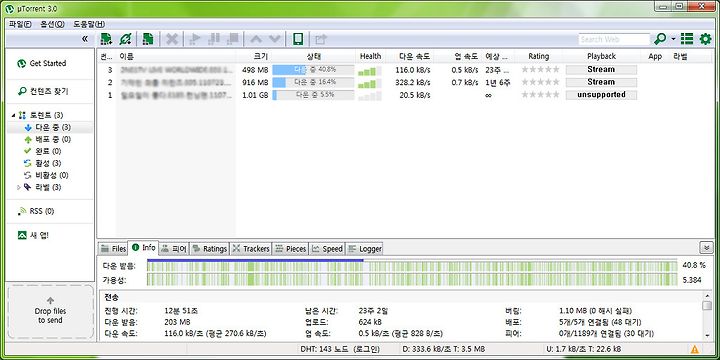
Task: Click progress bar showing 40.8%
Action: click(313, 70)
